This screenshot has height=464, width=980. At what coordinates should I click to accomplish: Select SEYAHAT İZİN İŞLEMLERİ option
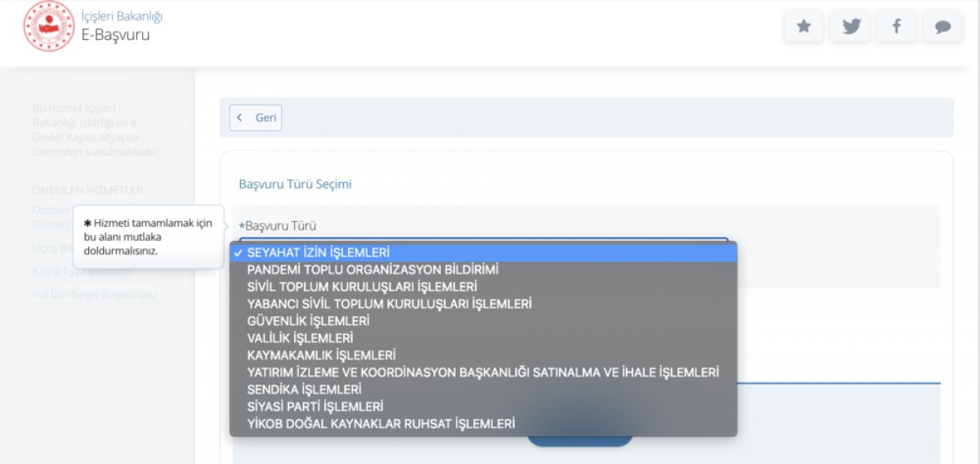[x=318, y=252]
